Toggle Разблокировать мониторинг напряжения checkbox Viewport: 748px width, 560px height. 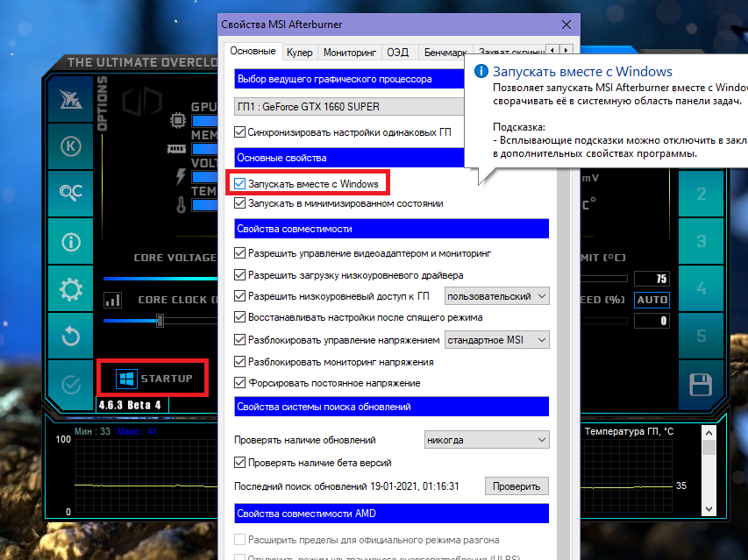pyautogui.click(x=240, y=362)
